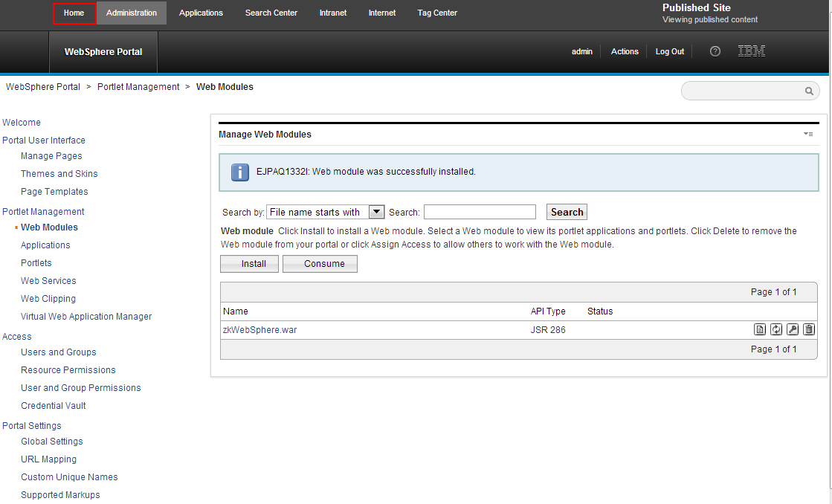Open the Intranet tab

[333, 13]
